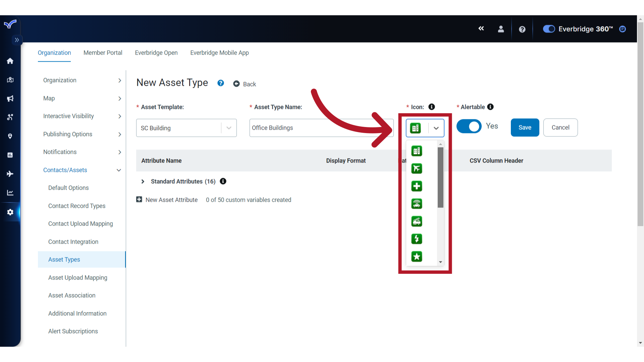Expand the Publishing Options section
644x362 pixels.
coord(82,134)
